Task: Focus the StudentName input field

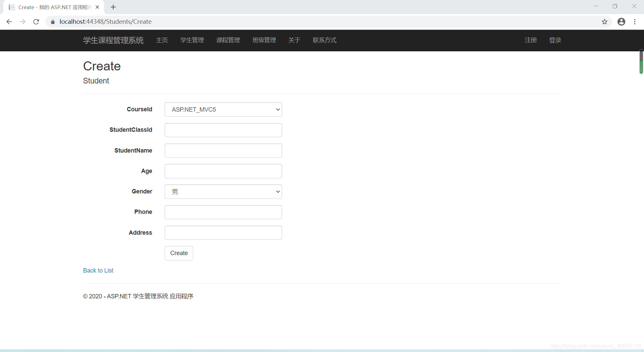Action: (x=223, y=151)
